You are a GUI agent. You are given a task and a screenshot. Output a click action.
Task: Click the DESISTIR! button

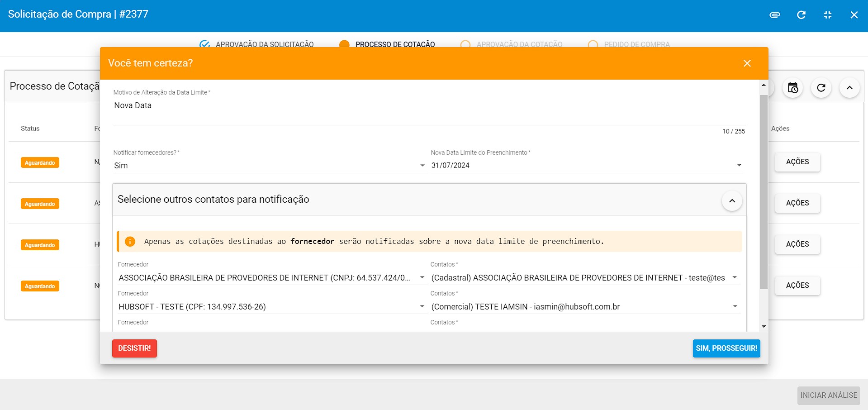pyautogui.click(x=134, y=348)
